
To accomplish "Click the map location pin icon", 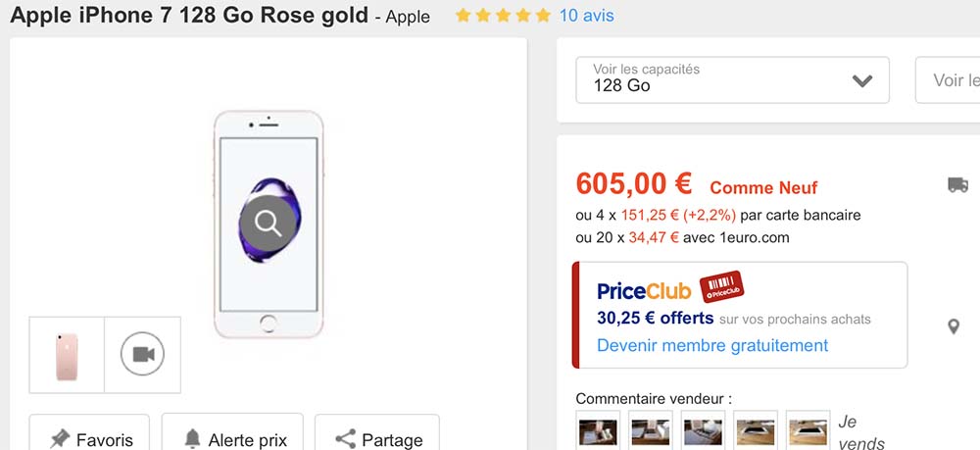I will click(x=954, y=326).
